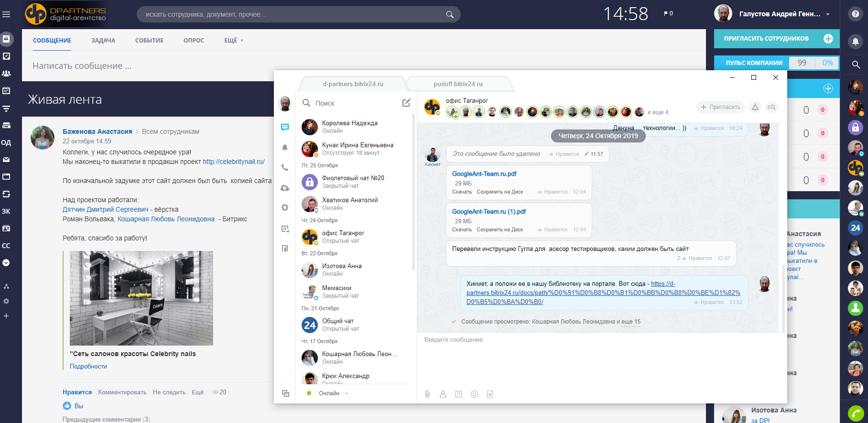Select the Задача tab
The image size is (868, 423).
103,41
